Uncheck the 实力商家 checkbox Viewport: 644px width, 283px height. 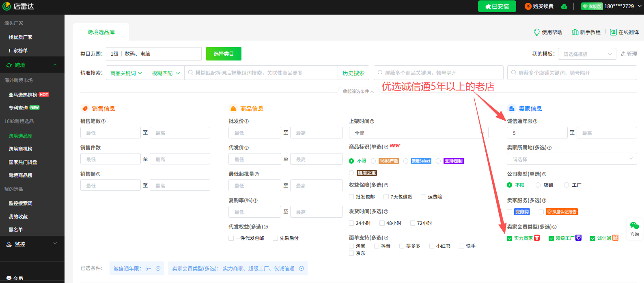(x=510, y=238)
